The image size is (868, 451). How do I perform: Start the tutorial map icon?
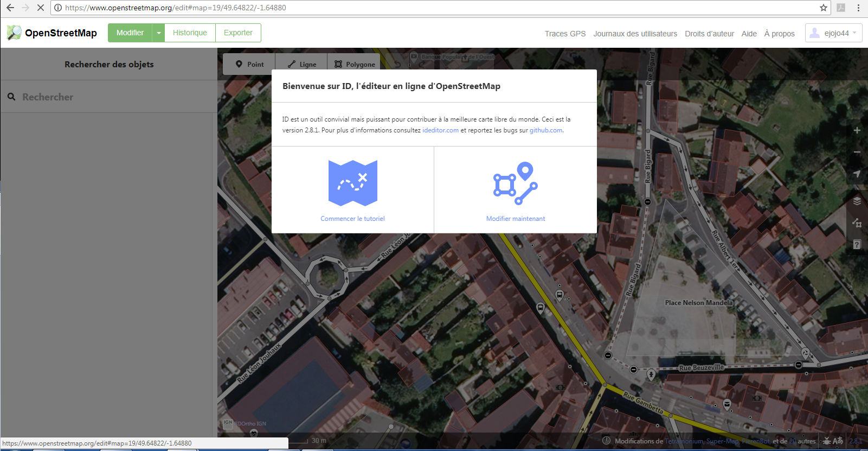tap(352, 183)
